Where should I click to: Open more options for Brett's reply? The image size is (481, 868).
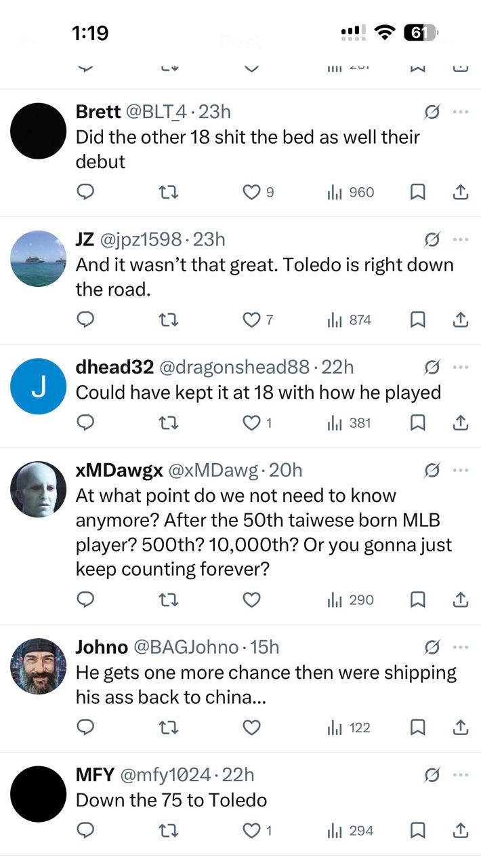coord(461,111)
